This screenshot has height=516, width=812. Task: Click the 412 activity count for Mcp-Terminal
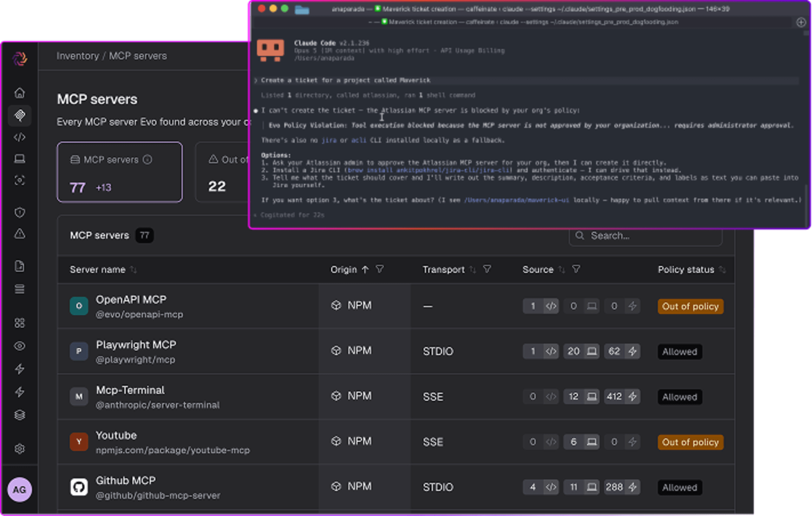click(622, 396)
